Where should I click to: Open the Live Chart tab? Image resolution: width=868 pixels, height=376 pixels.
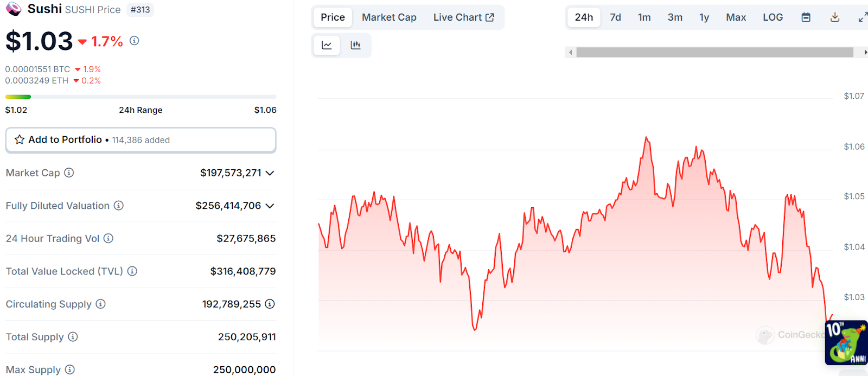tap(463, 17)
